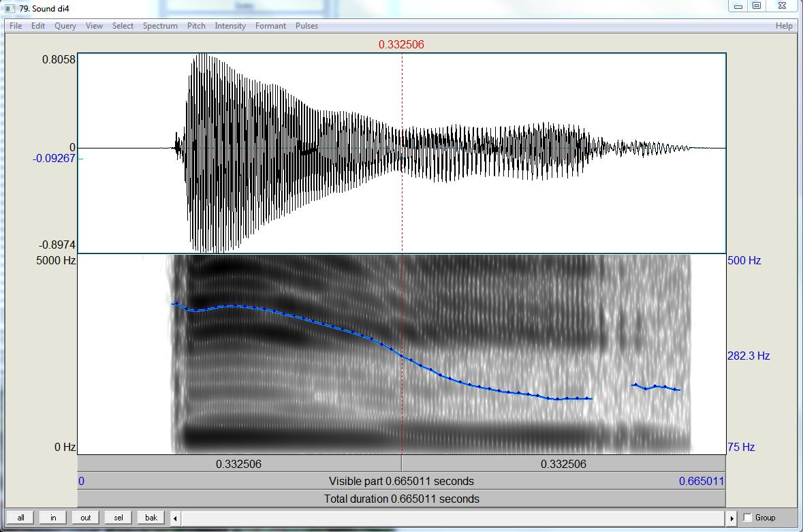Click the blue 0 start time label
The height and width of the screenshot is (532, 803).
tap(82, 482)
